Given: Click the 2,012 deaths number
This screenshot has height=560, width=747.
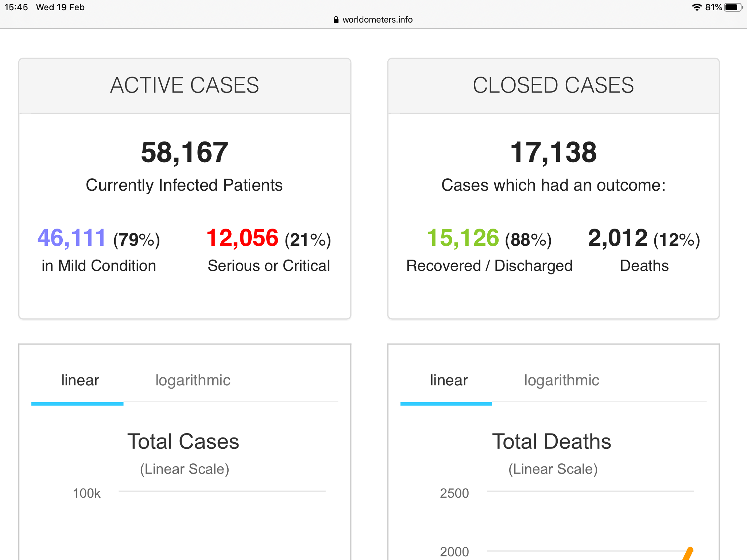Looking at the screenshot, I should (x=618, y=238).
